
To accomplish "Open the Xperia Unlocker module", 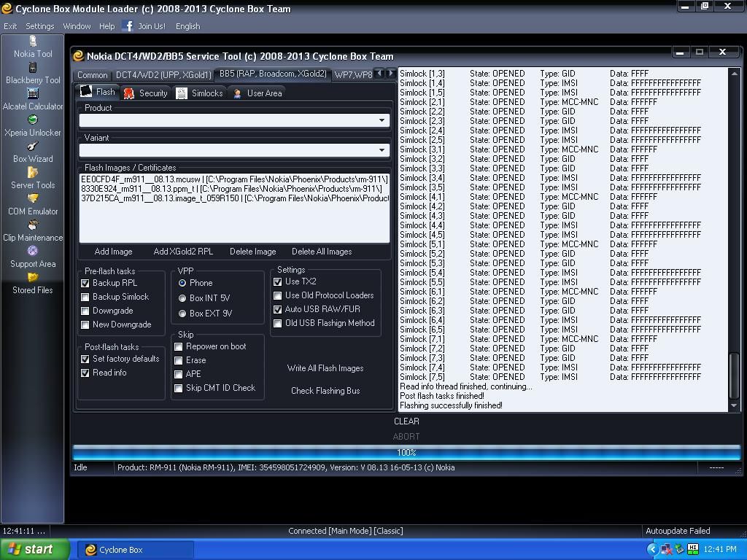I will point(33,126).
